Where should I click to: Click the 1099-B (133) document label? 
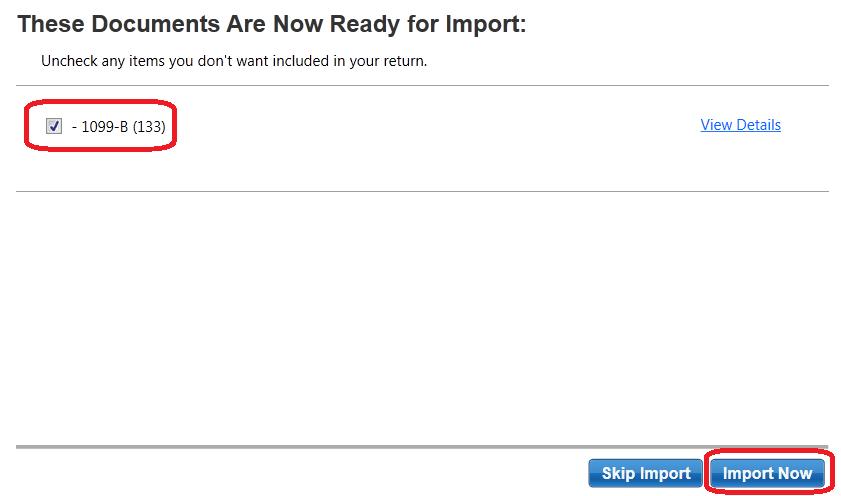click(x=123, y=127)
